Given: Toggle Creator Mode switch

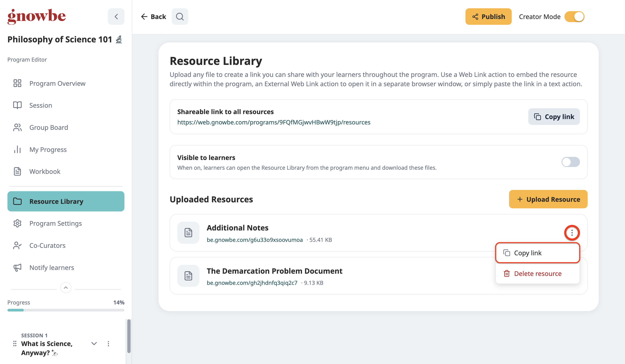Looking at the screenshot, I should (574, 17).
